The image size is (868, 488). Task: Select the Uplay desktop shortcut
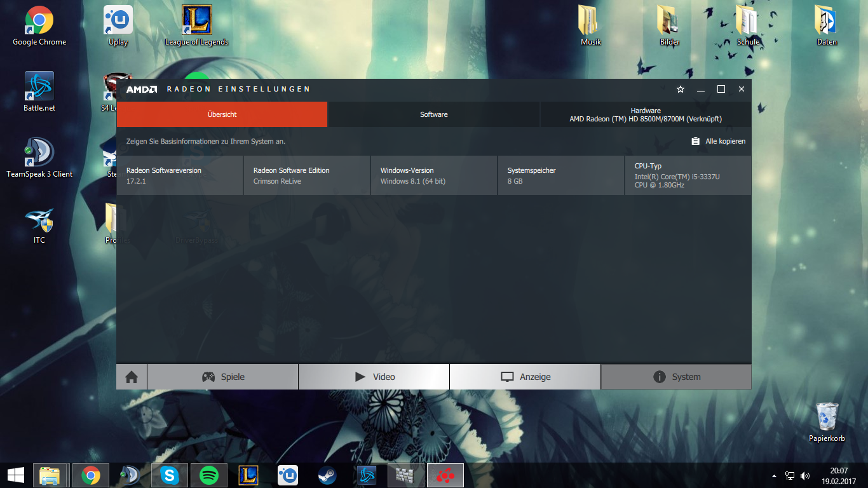(x=118, y=26)
